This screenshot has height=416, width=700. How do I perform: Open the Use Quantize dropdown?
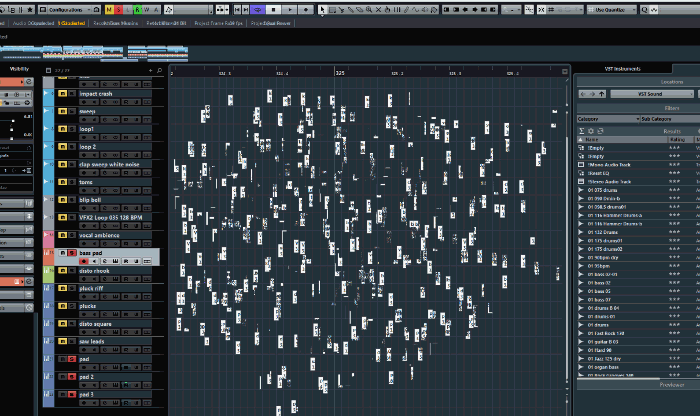pos(609,9)
